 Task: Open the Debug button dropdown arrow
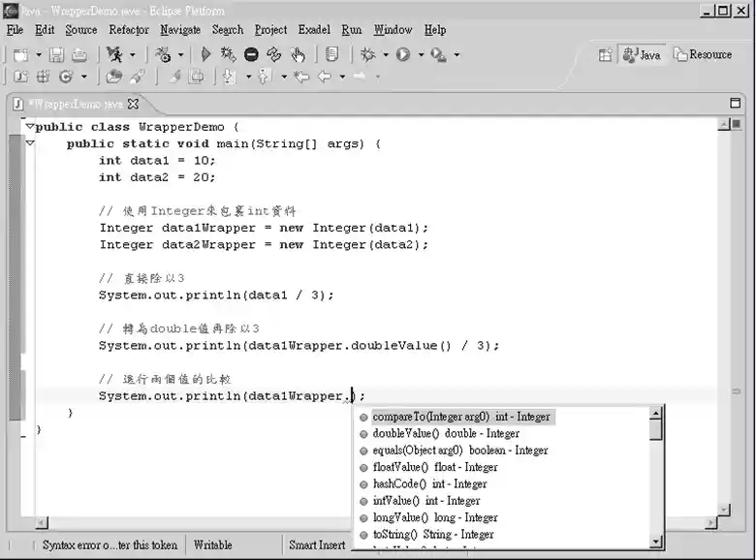click(385, 55)
